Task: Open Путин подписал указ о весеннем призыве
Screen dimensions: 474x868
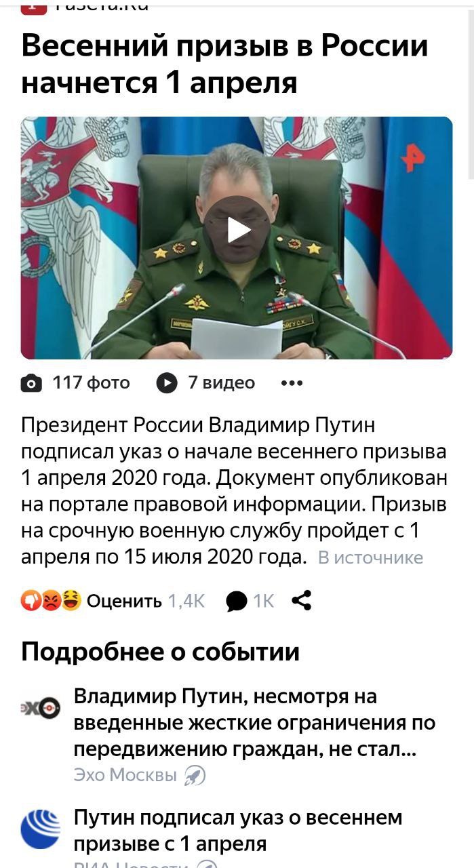Action: (238, 830)
